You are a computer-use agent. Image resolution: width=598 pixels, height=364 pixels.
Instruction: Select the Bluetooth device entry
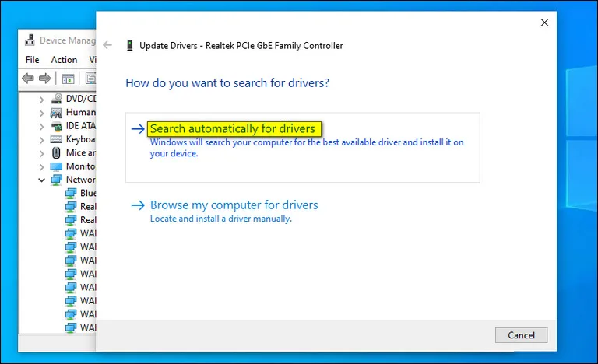88,193
